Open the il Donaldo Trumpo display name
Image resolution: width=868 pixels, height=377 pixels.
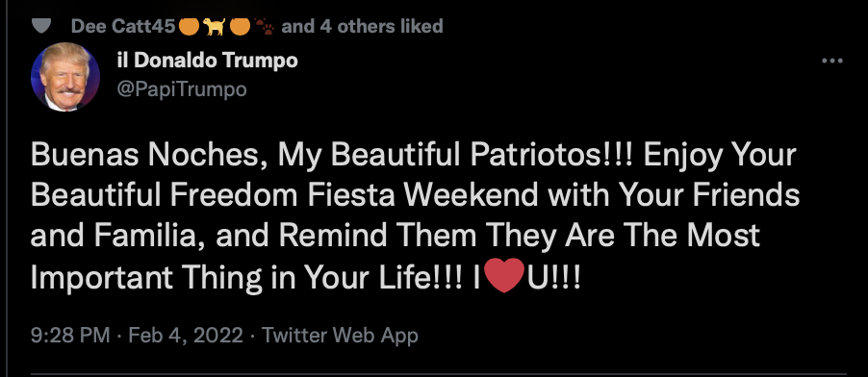pos(208,61)
